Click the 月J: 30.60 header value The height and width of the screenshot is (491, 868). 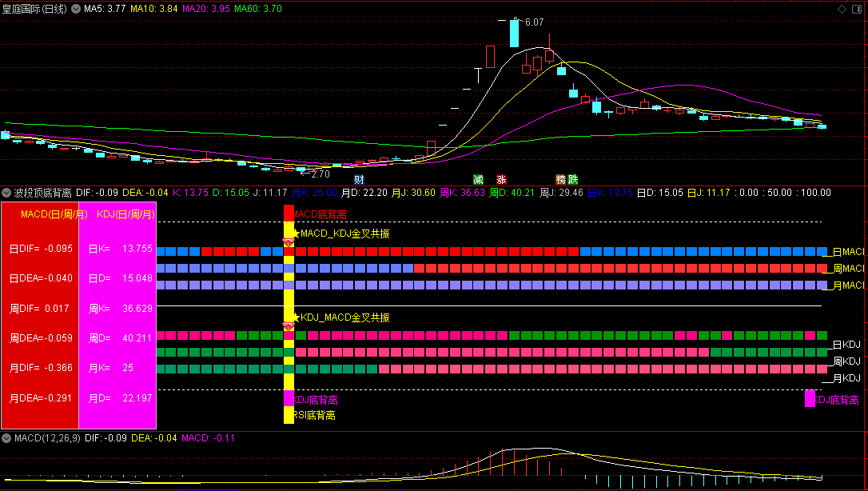[x=413, y=193]
